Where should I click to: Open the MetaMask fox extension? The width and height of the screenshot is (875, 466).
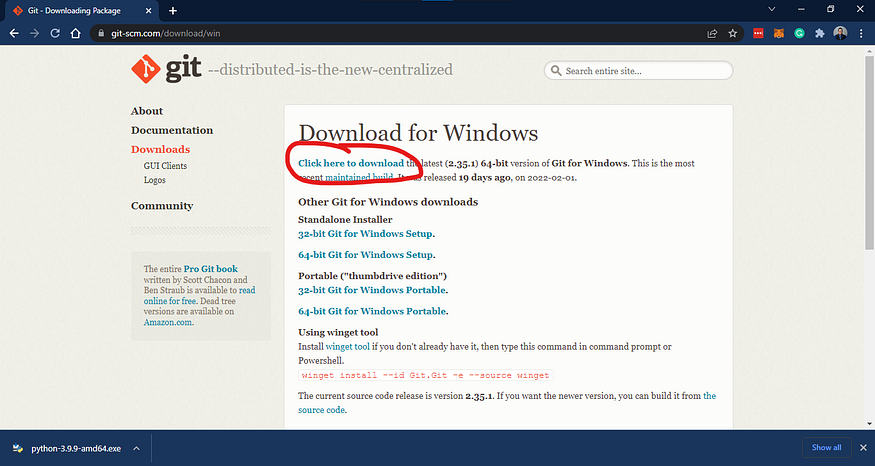(778, 33)
